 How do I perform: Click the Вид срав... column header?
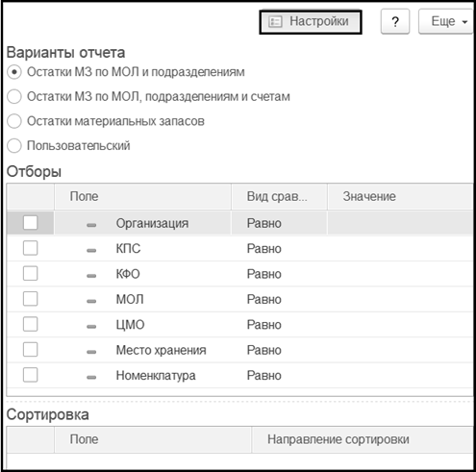(279, 196)
